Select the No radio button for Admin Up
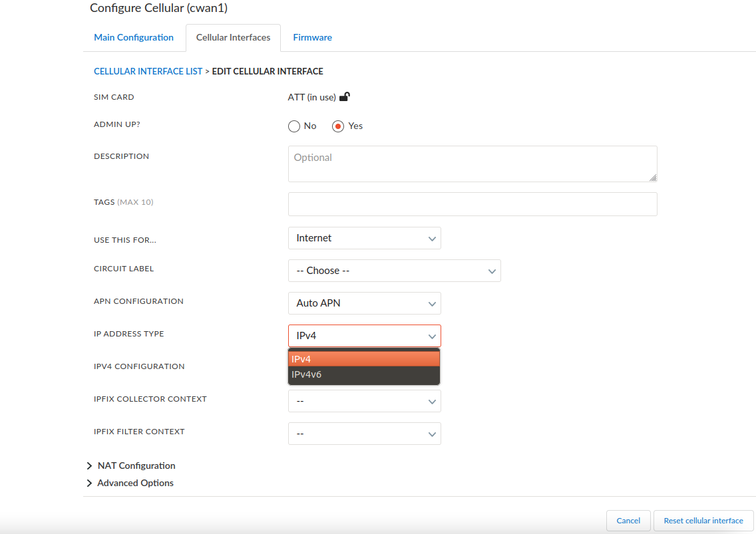This screenshot has width=756, height=534. [x=293, y=126]
